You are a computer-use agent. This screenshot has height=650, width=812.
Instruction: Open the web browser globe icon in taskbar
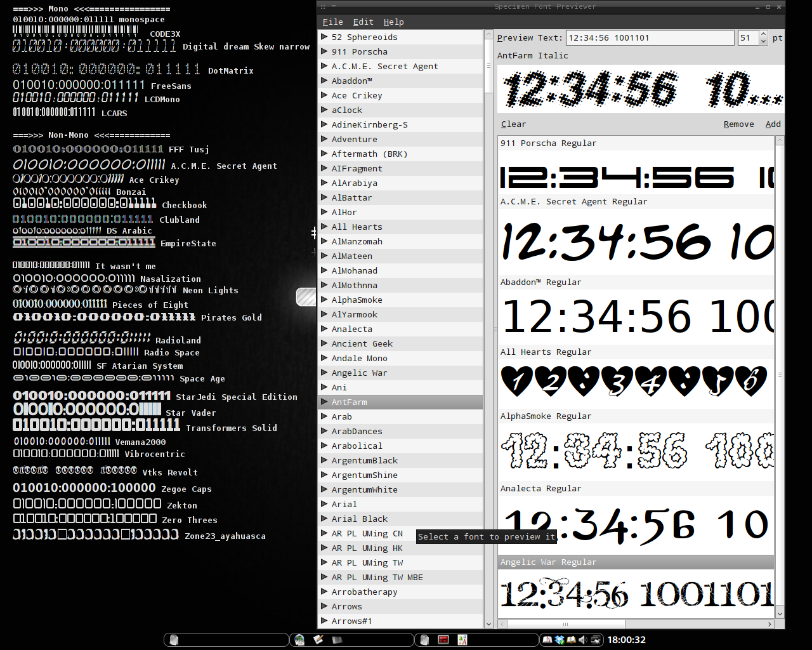pos(299,639)
